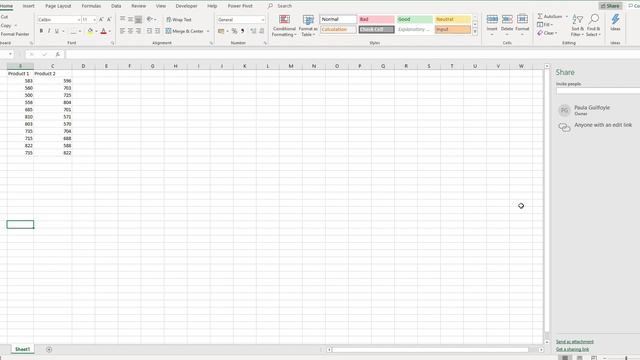The image size is (640, 360).
Task: Toggle Bold formatting
Action: click(41, 31)
